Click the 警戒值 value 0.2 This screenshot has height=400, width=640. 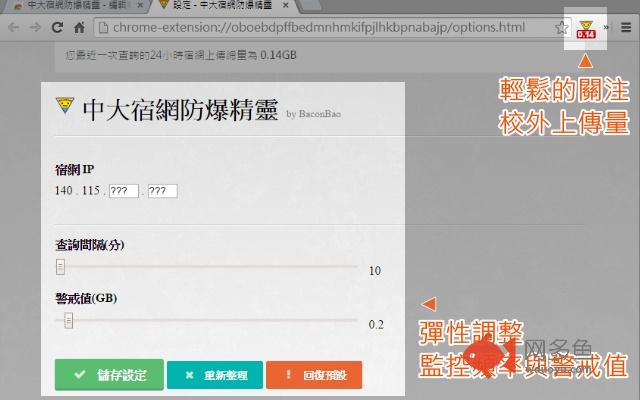coord(376,324)
